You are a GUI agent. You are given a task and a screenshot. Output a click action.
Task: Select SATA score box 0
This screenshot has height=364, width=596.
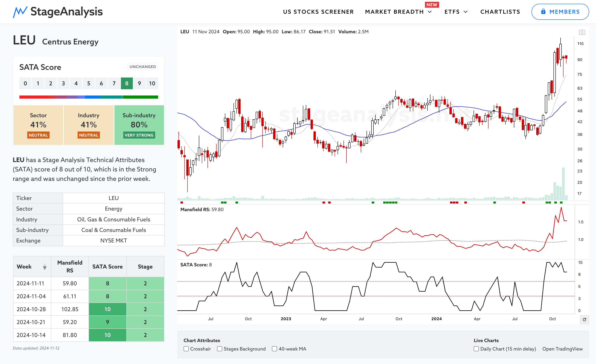(25, 83)
